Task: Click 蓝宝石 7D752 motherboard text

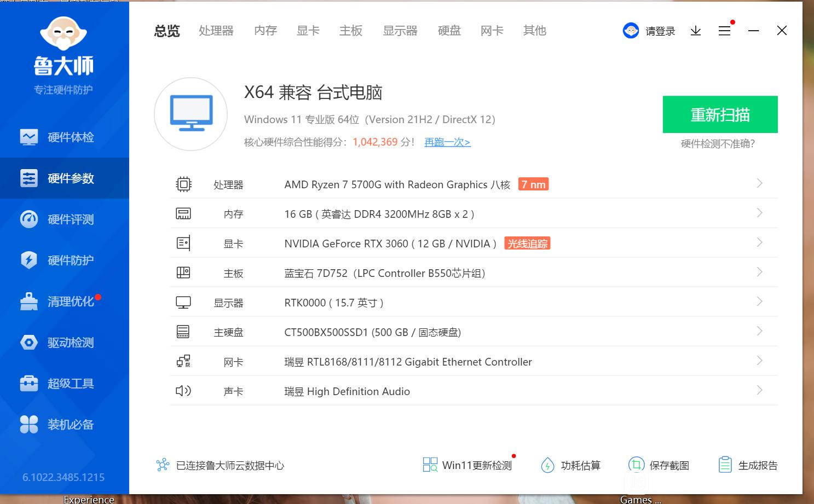Action: (385, 274)
